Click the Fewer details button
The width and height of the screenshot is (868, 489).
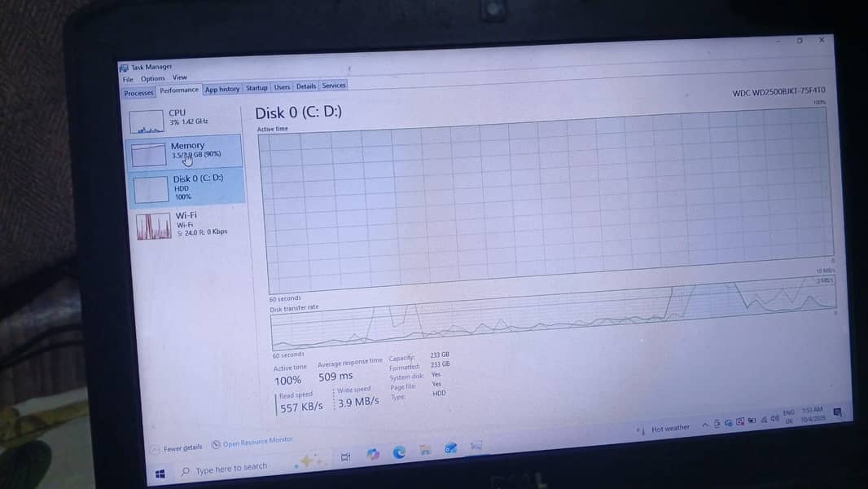[x=178, y=448]
